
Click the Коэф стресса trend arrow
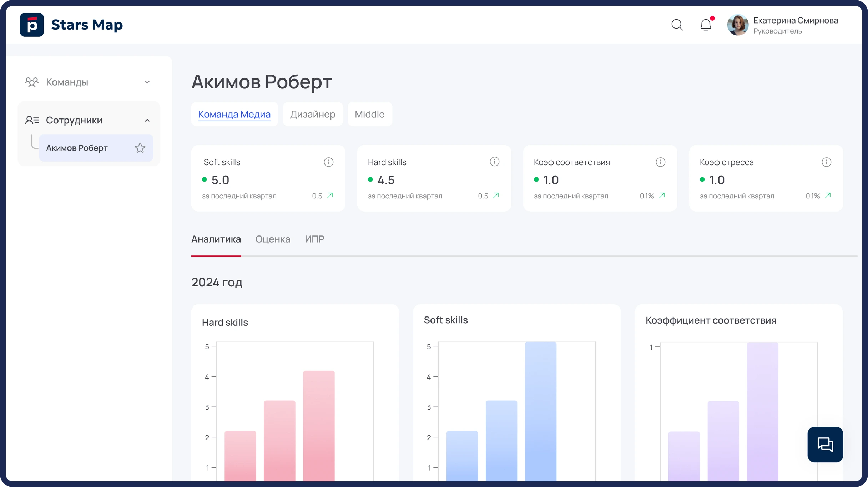click(x=828, y=196)
